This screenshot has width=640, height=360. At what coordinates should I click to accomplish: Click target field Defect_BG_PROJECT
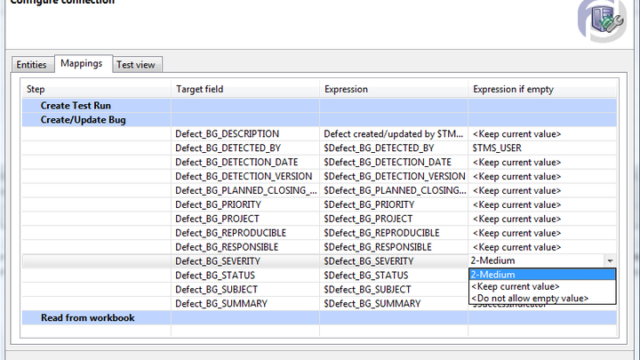(218, 219)
